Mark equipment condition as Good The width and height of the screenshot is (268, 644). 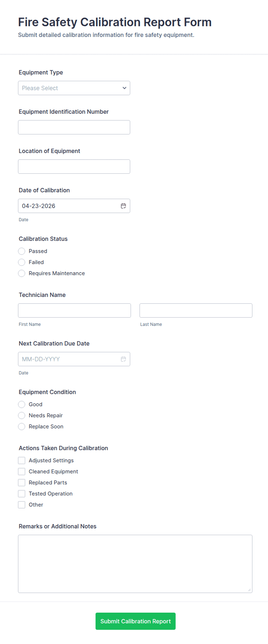(22, 404)
